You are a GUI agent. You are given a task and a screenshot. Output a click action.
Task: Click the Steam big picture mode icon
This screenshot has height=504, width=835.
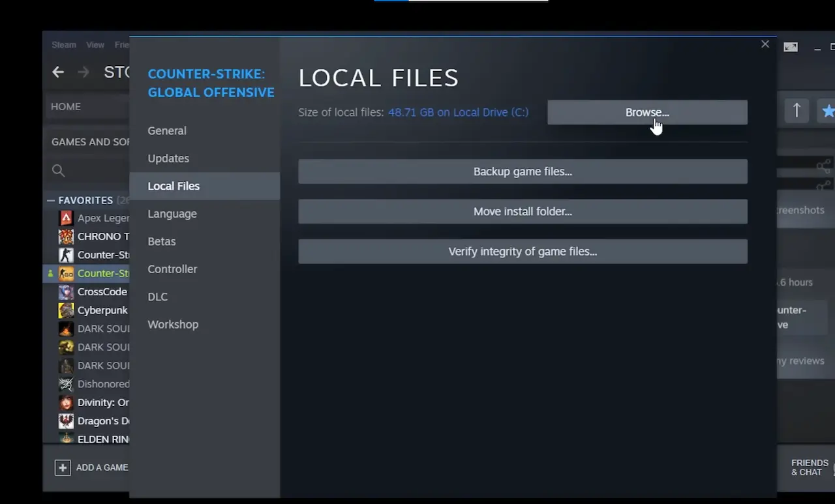(791, 47)
